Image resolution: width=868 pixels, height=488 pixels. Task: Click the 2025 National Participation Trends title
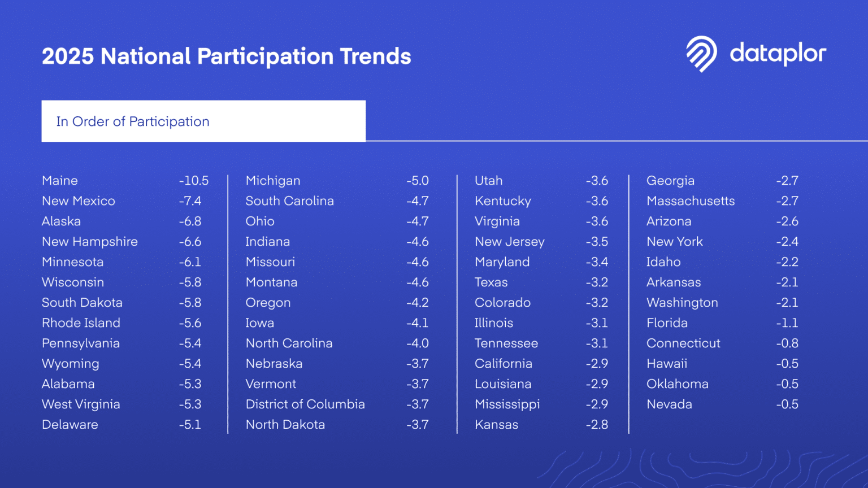[226, 56]
